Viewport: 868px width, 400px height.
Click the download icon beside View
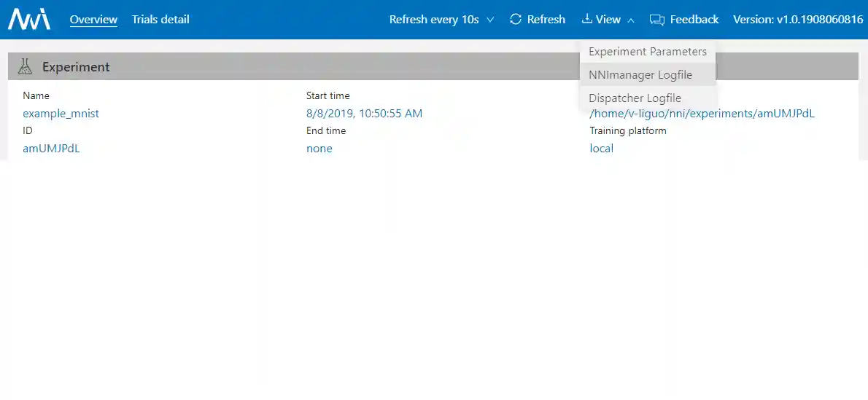586,20
